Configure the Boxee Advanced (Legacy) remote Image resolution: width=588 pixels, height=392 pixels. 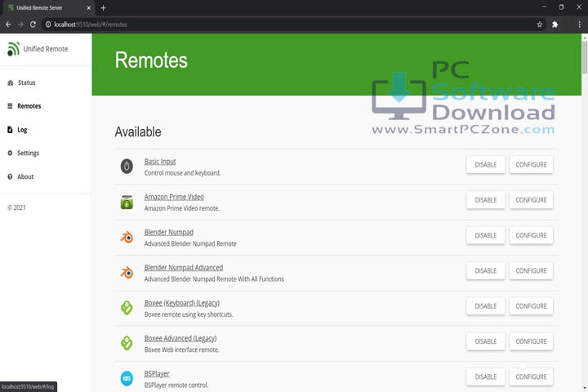(x=531, y=341)
